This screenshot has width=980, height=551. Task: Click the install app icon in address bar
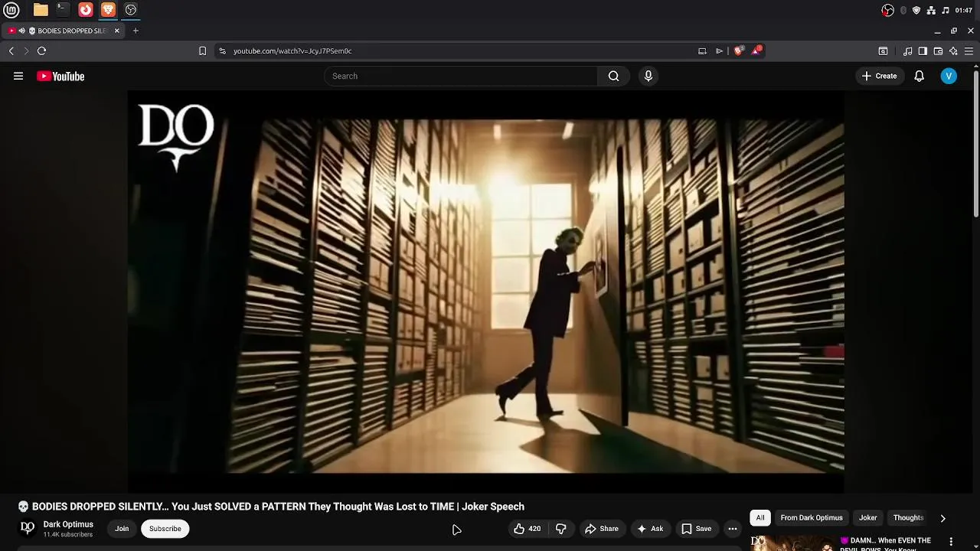tap(702, 51)
